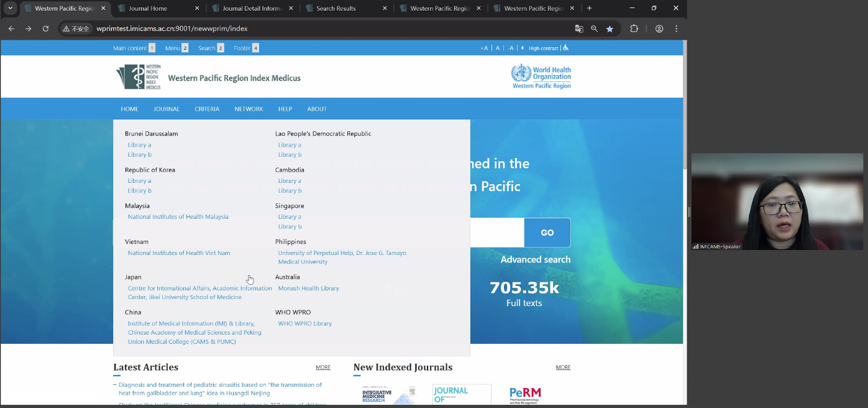Screen dimensions: 868x408
Task: Open Monash Health Library link
Action: coord(309,289)
